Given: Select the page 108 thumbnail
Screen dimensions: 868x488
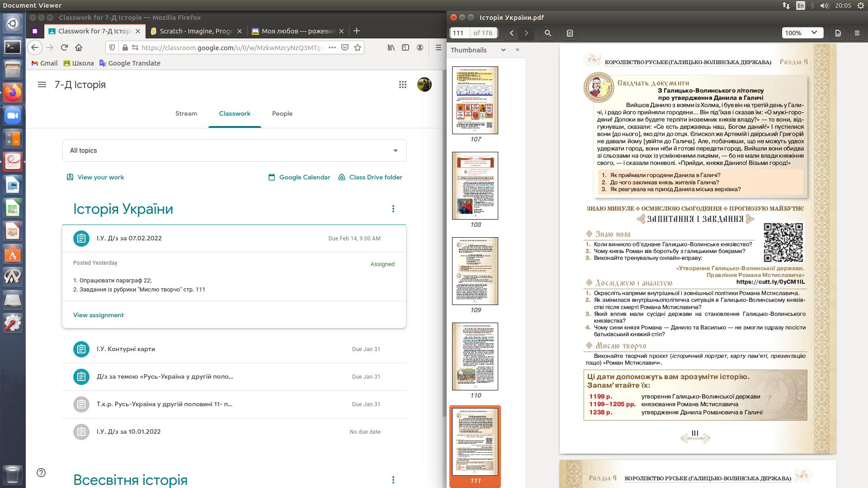Looking at the screenshot, I should point(475,186).
